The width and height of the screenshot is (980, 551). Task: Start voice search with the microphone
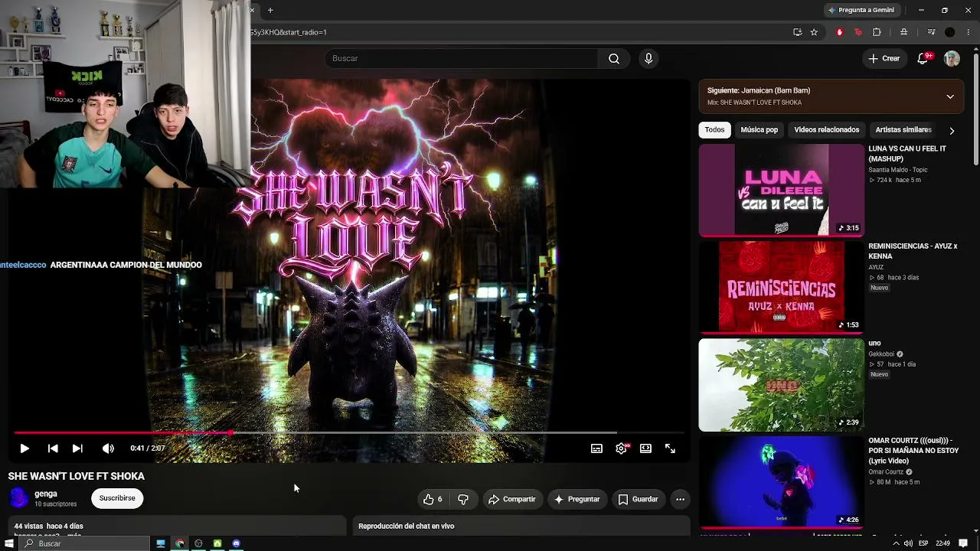click(648, 58)
